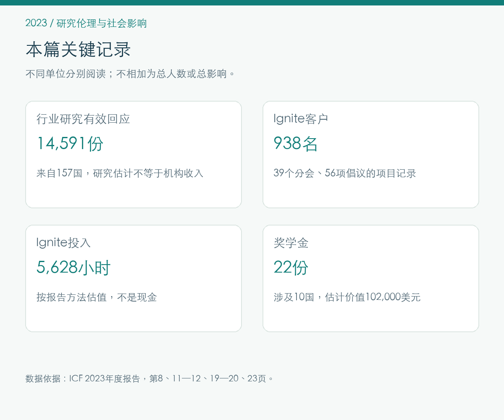Click the card title 'Ignite投入'

coord(63,243)
